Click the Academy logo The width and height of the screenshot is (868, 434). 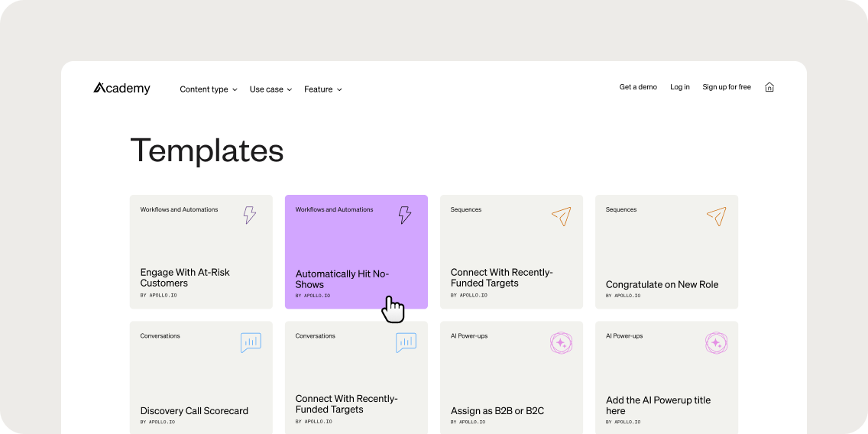(x=122, y=89)
